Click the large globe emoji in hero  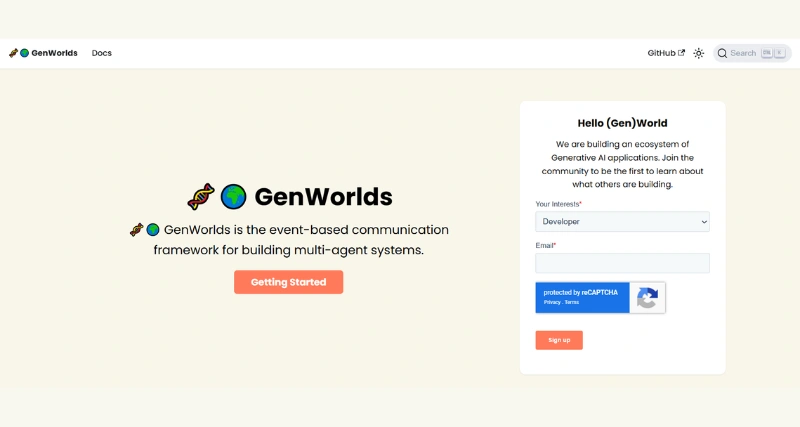pos(233,196)
